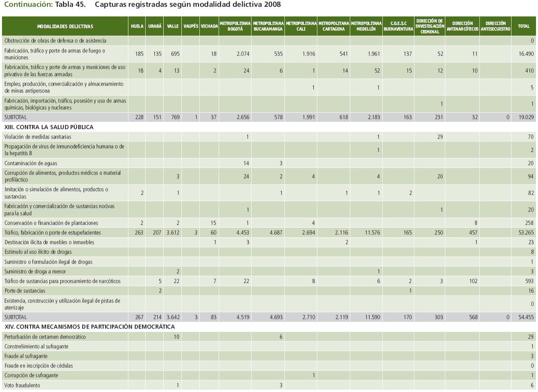This screenshot has width=538, height=392.
Task: Click the 11.576 Medellín estupefacientes cell
Action: tap(373, 232)
